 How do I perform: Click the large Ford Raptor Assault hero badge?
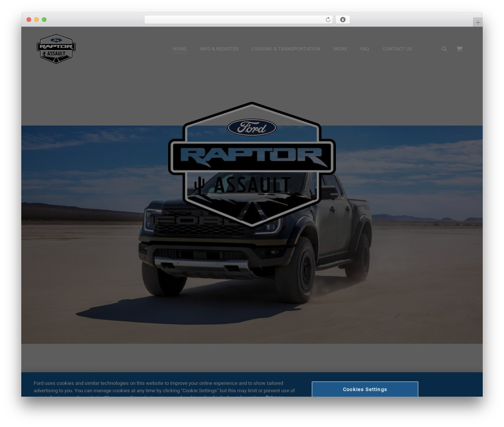click(252, 165)
